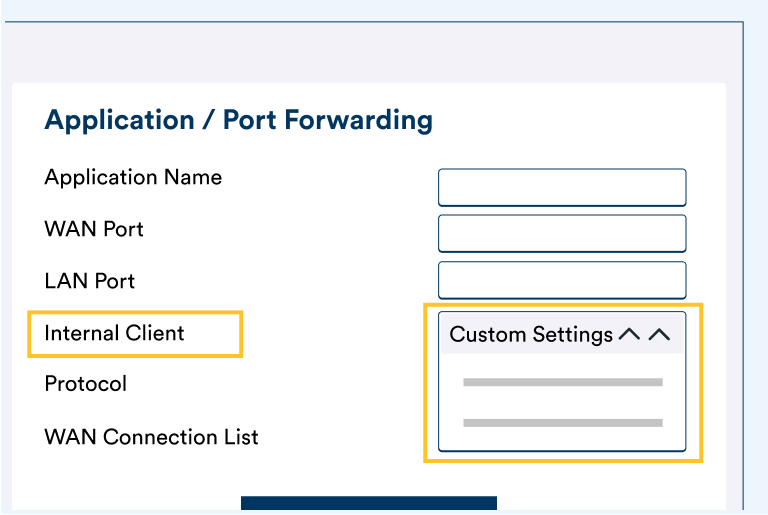
Task: Click the WAN Port label
Action: [94, 229]
